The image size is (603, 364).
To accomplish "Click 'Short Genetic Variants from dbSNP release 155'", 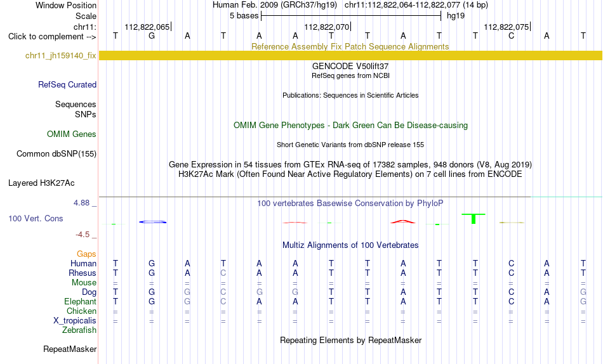I will pos(350,145).
